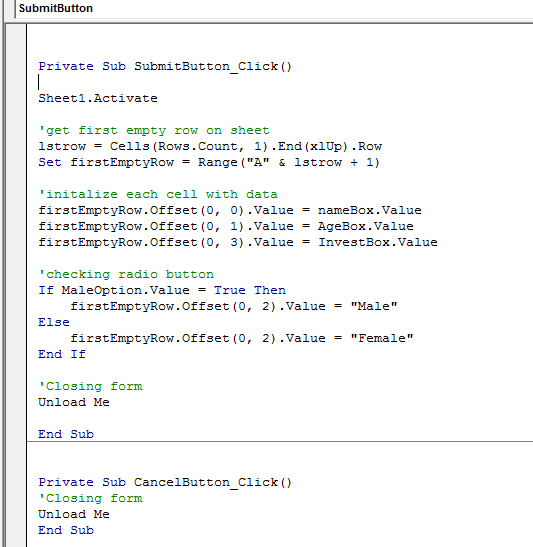Click Unload Me in CancelButton_Click
533x547 pixels.
74,515
